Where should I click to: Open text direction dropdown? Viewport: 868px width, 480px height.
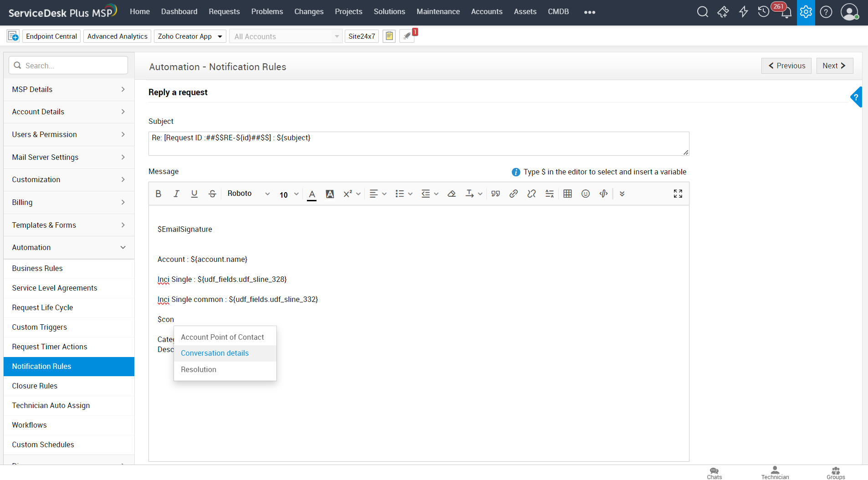pyautogui.click(x=474, y=194)
